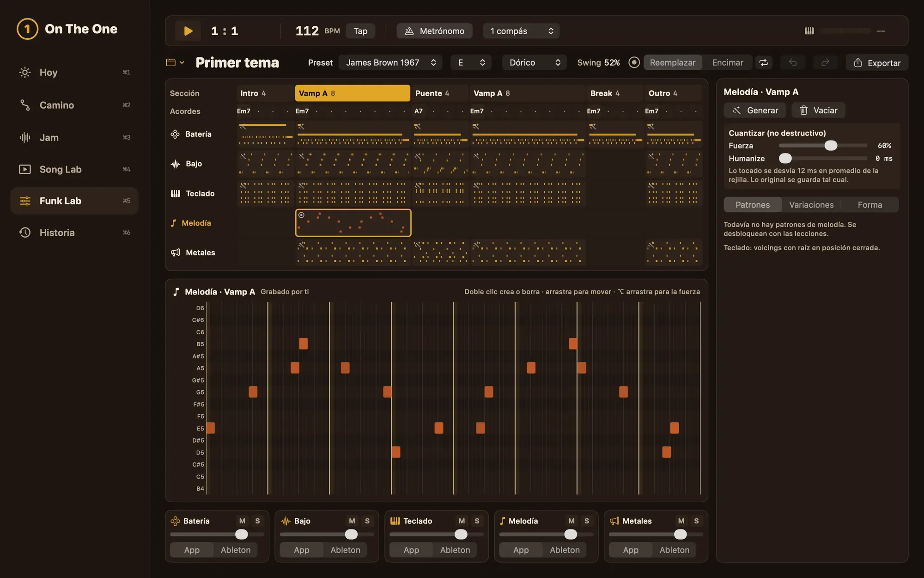This screenshot has height=578, width=924.
Task: Click Generar with the wand icon
Action: [x=755, y=110]
